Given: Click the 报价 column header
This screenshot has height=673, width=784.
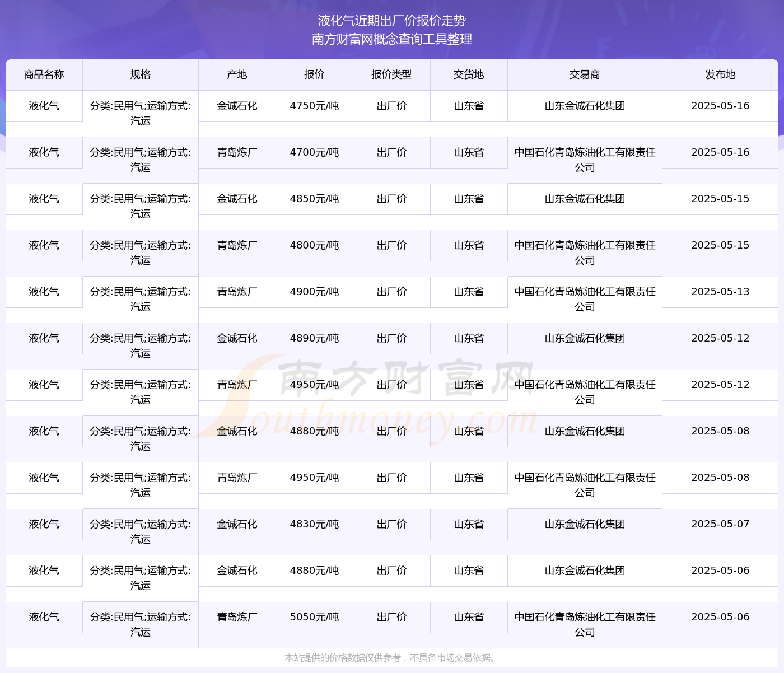Looking at the screenshot, I should click(315, 74).
